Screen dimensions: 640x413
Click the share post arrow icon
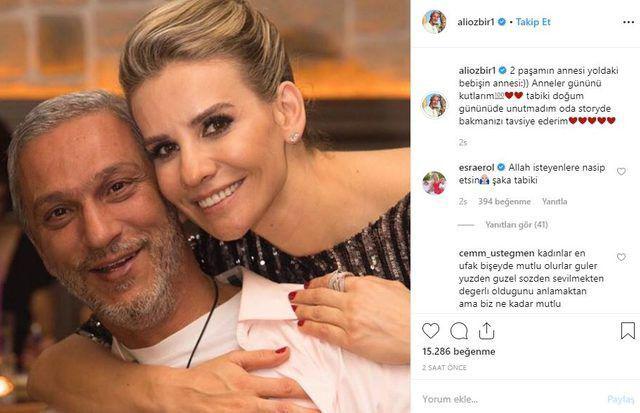pyautogui.click(x=487, y=330)
